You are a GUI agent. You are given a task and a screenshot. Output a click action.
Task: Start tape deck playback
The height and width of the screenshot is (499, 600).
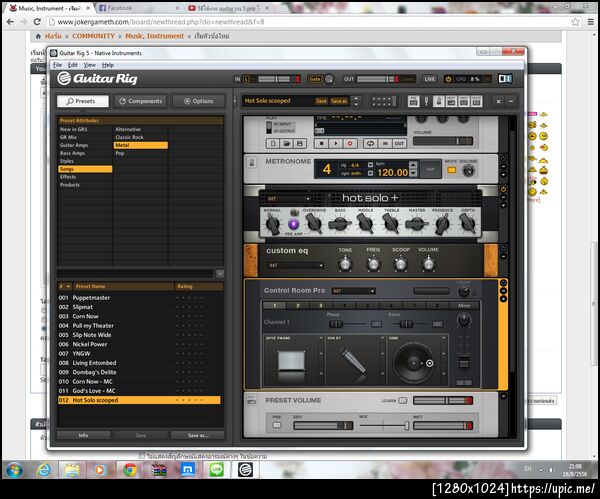click(x=336, y=144)
